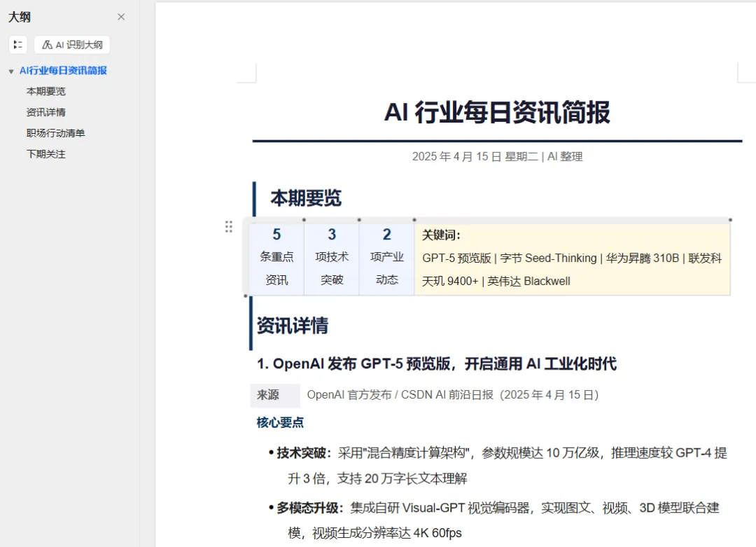Viewport: 756px width, 547px height.
Task: Click the document title AI 行业每日资讯简报
Action: [497, 112]
